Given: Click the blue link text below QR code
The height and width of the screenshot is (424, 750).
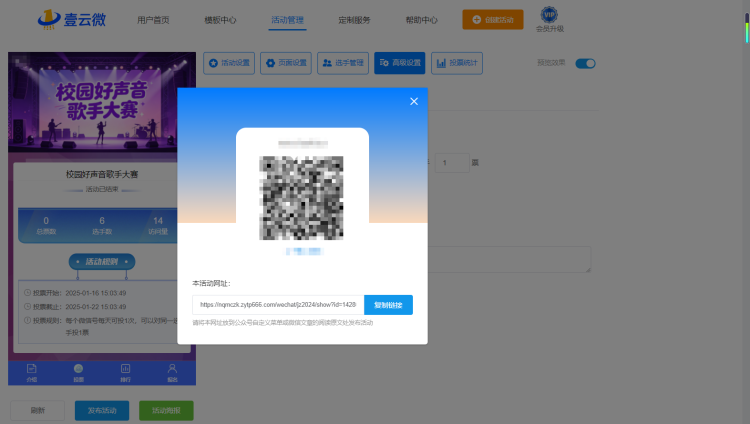Looking at the screenshot, I should [305, 251].
